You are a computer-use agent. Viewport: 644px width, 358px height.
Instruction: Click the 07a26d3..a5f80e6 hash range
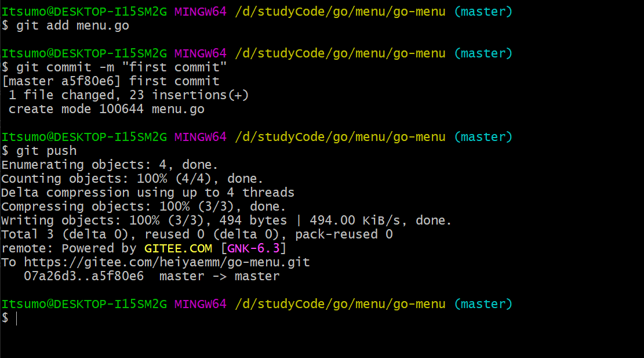[84, 276]
